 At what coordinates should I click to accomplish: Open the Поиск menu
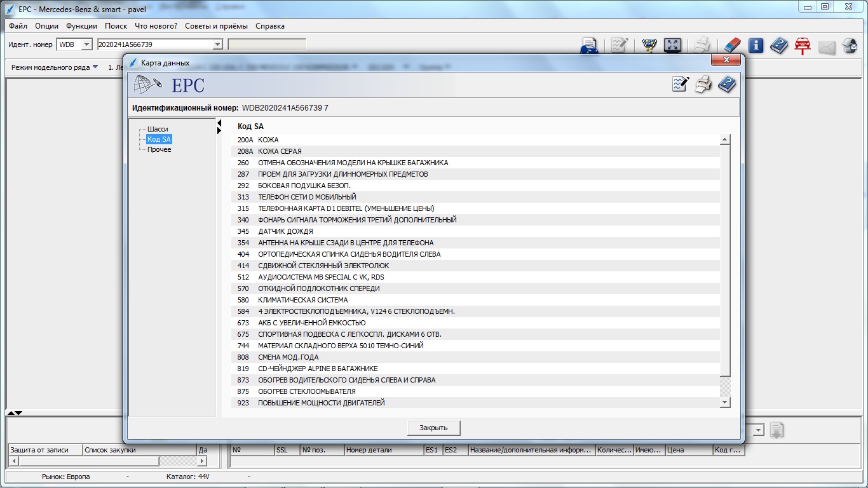tap(116, 26)
